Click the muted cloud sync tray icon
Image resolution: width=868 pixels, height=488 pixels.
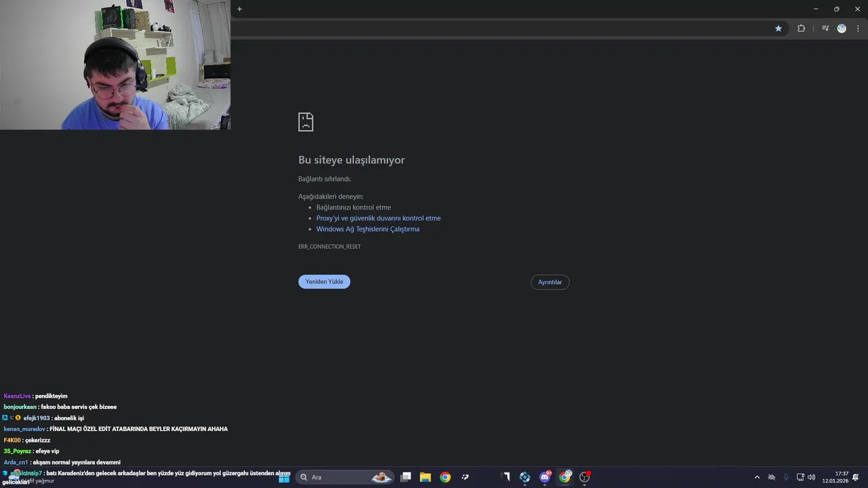click(x=771, y=477)
